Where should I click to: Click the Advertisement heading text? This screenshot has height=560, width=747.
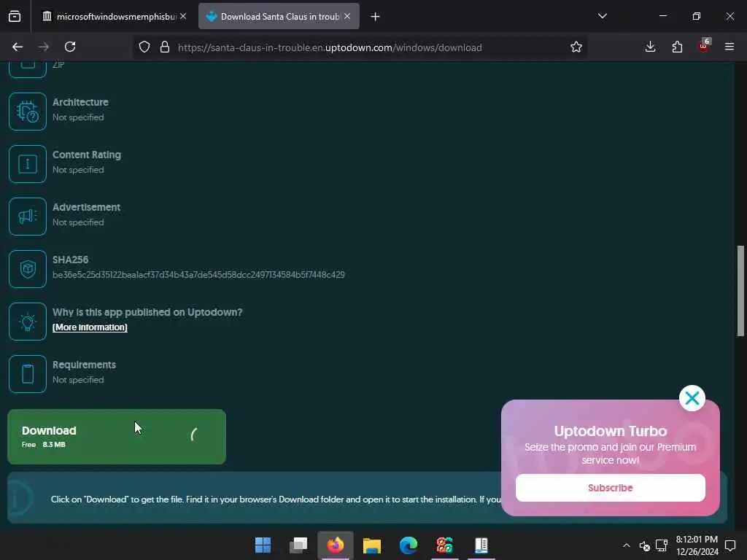(86, 207)
